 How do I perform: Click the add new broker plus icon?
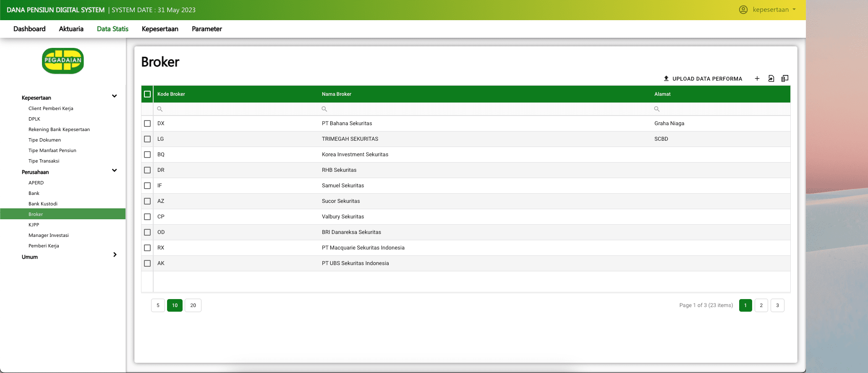[x=757, y=79]
